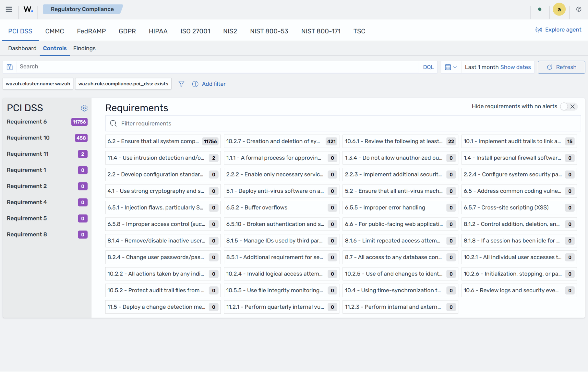Screen dimensions: 588x372
Task: Focus the Filter requirements field
Action: click(343, 123)
